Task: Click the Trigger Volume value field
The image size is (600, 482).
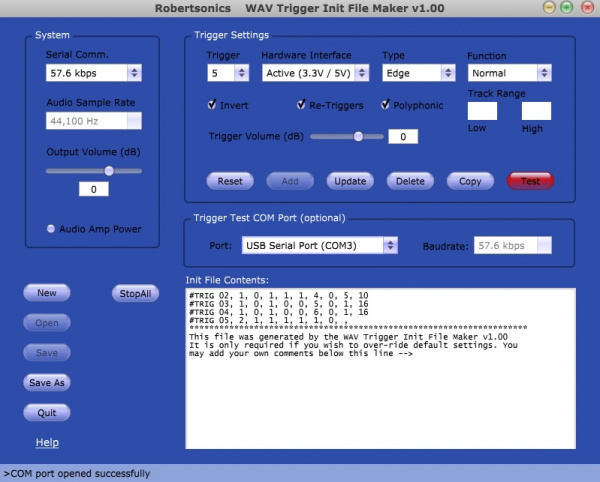Action: (403, 137)
